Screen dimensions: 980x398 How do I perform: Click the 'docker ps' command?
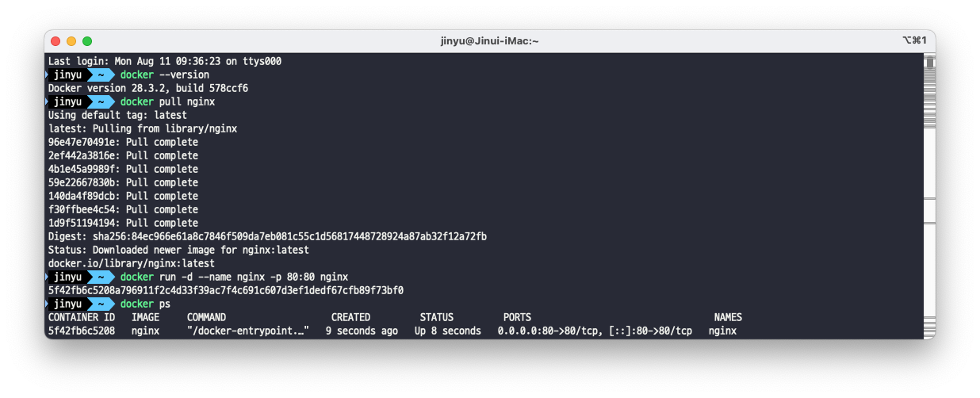tap(145, 304)
